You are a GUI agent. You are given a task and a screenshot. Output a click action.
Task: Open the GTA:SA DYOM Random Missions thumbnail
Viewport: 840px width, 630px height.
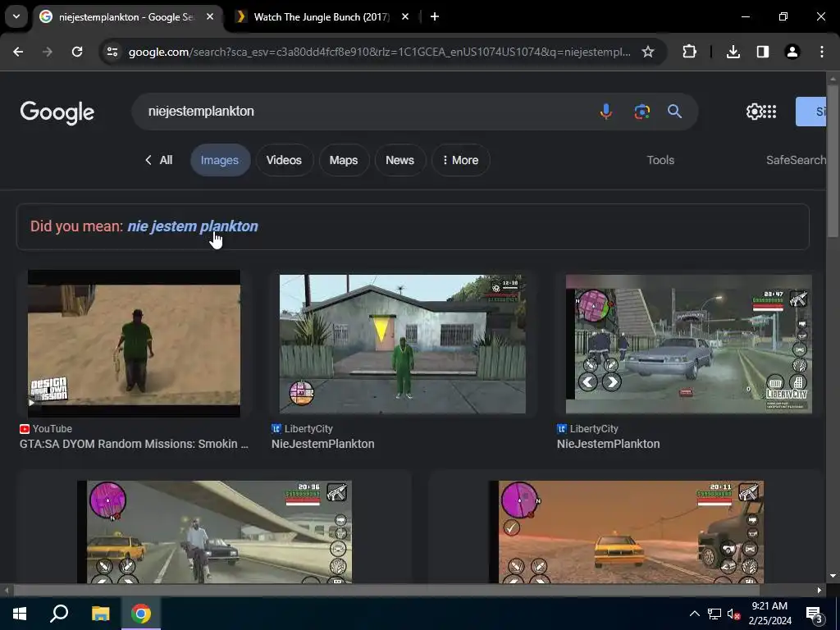(134, 344)
